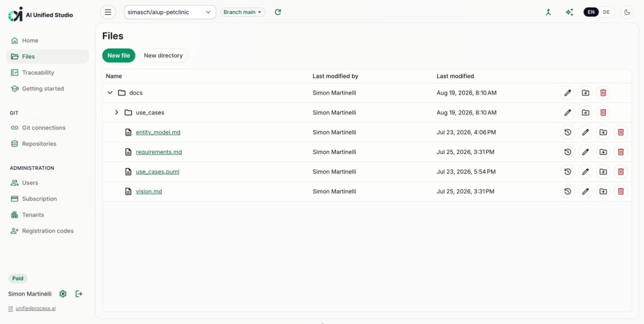644x324 pixels.
Task: Open user settings gear icon
Action: tap(63, 294)
